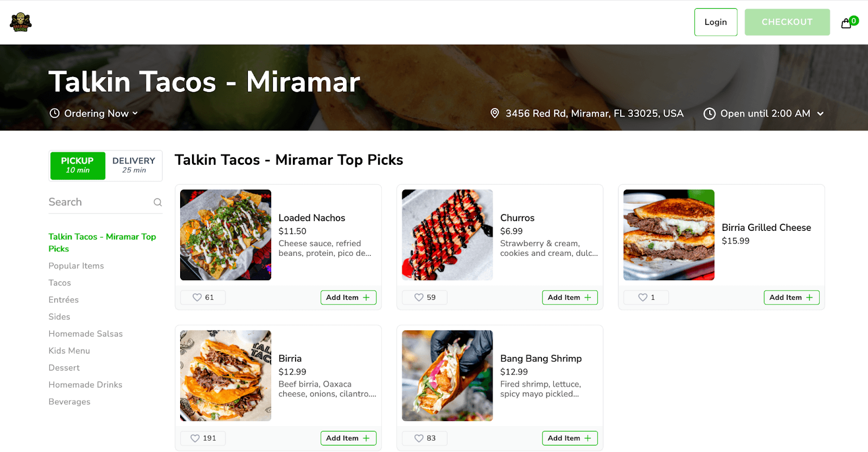
Task: Heart the Birria item (191 likes)
Action: pos(195,438)
